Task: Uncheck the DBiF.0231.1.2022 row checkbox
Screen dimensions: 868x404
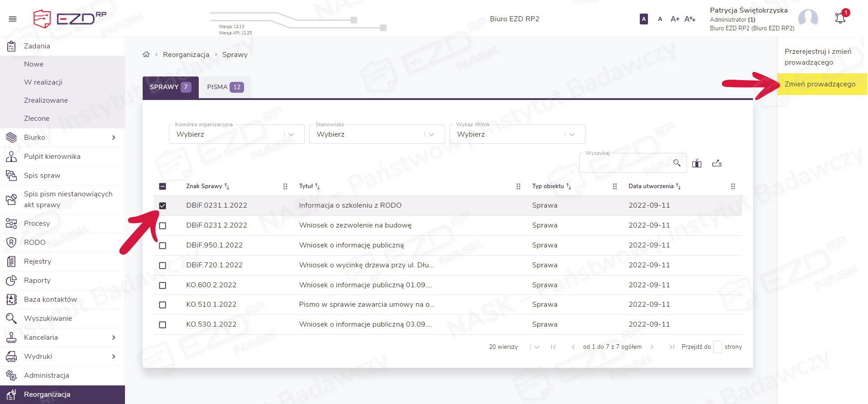Action: click(x=163, y=206)
